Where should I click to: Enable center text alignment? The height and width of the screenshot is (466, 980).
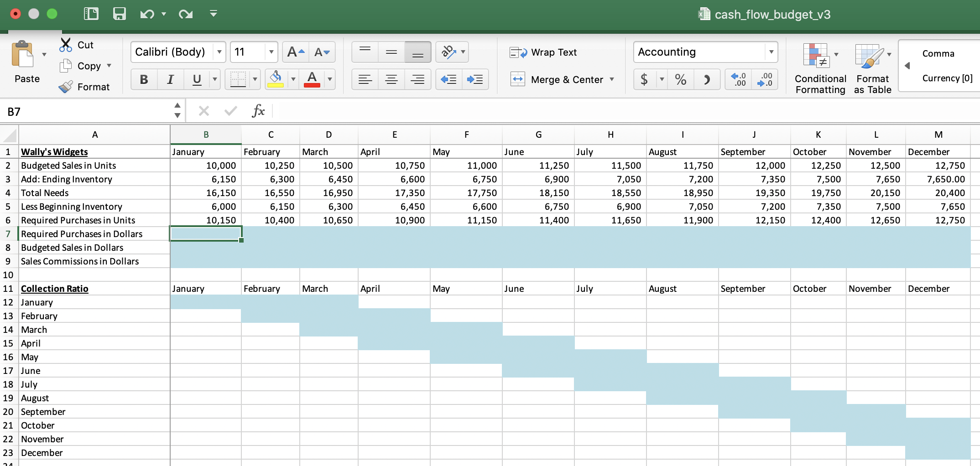[x=391, y=79]
